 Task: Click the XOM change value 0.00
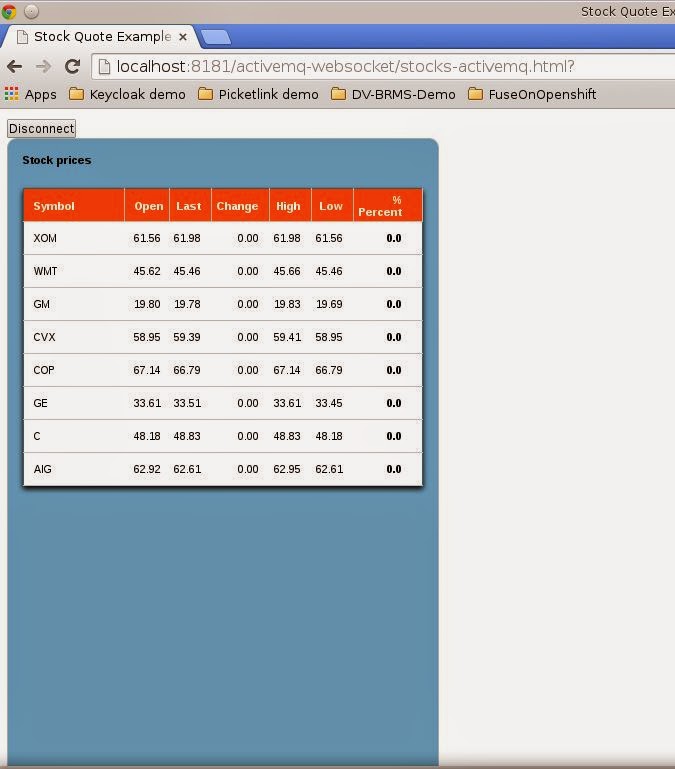coord(248,238)
